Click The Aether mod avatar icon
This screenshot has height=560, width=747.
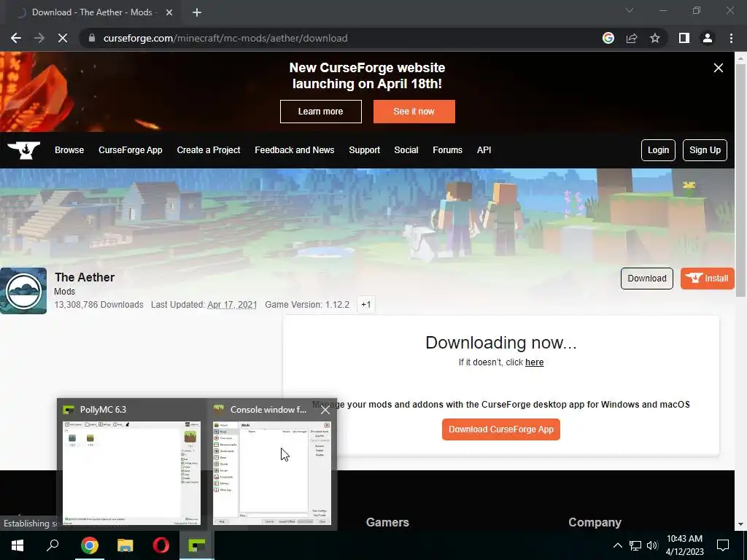click(x=23, y=291)
